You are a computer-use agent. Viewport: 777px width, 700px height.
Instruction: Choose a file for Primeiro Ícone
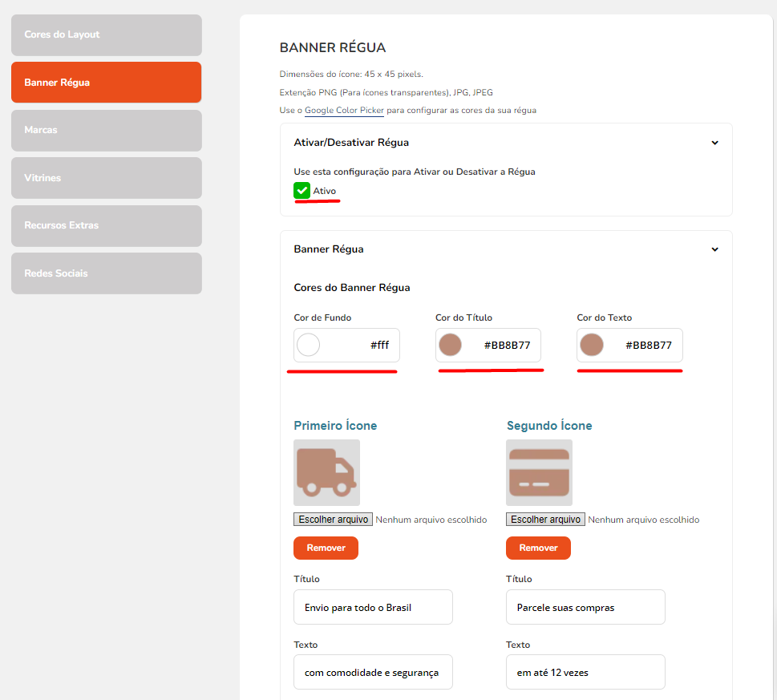pos(333,519)
